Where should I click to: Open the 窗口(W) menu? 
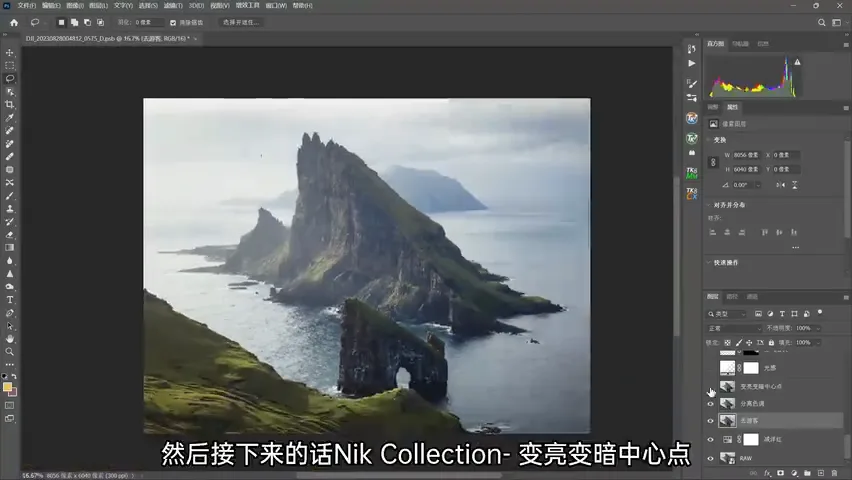(276, 5)
